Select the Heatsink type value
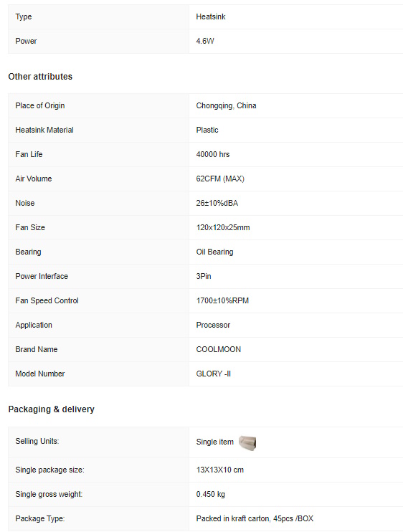Viewport: 403px width, 532px height. point(211,16)
